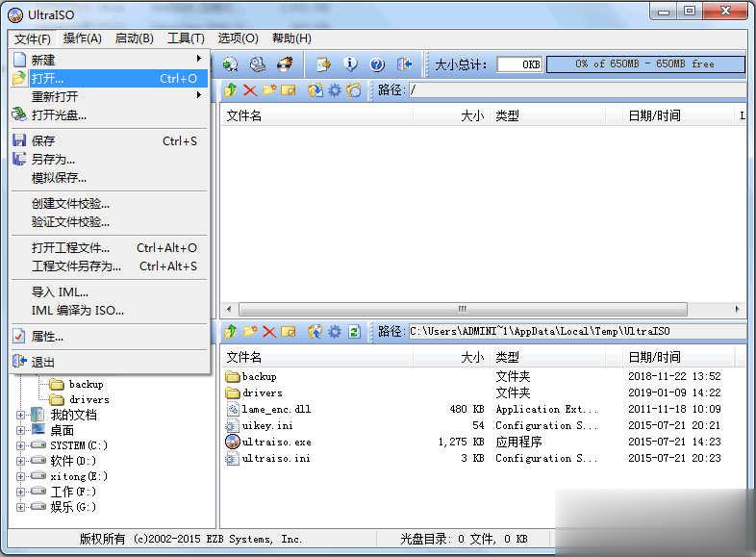Select the uikey.ini file row
This screenshot has width=756, height=557.
pos(482,425)
